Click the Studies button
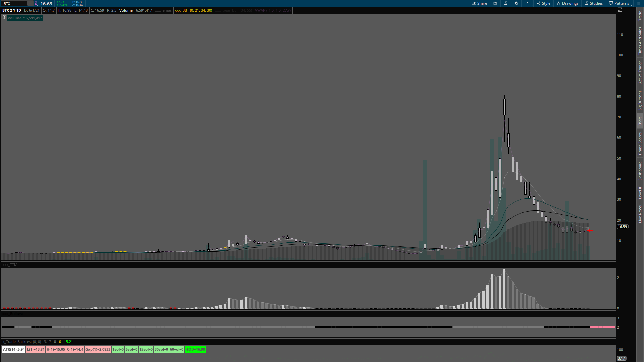Screen dimensions: 644x362 pyautogui.click(x=594, y=3)
